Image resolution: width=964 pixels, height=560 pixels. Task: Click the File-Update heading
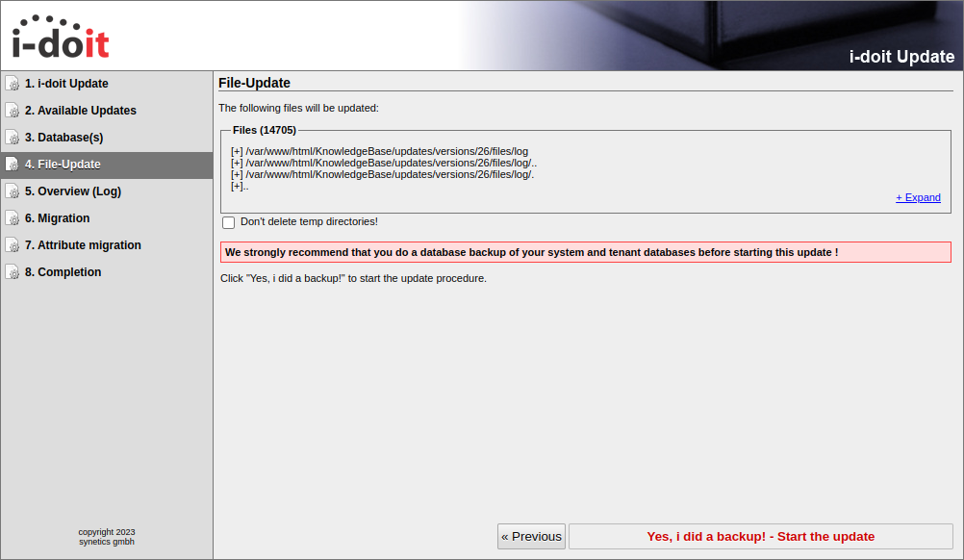tap(255, 83)
